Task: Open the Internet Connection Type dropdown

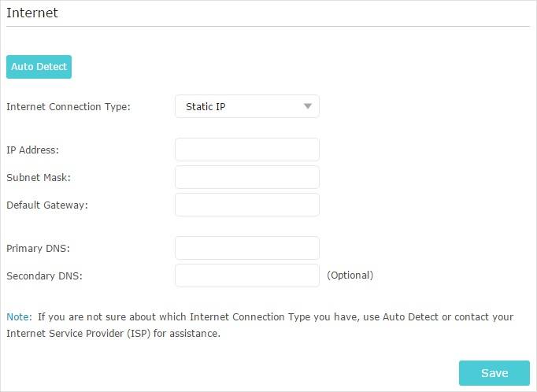Action: pyautogui.click(x=246, y=106)
